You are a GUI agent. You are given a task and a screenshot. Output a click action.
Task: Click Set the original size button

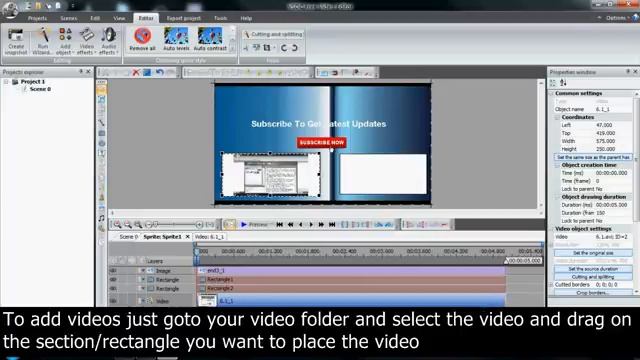click(x=593, y=253)
